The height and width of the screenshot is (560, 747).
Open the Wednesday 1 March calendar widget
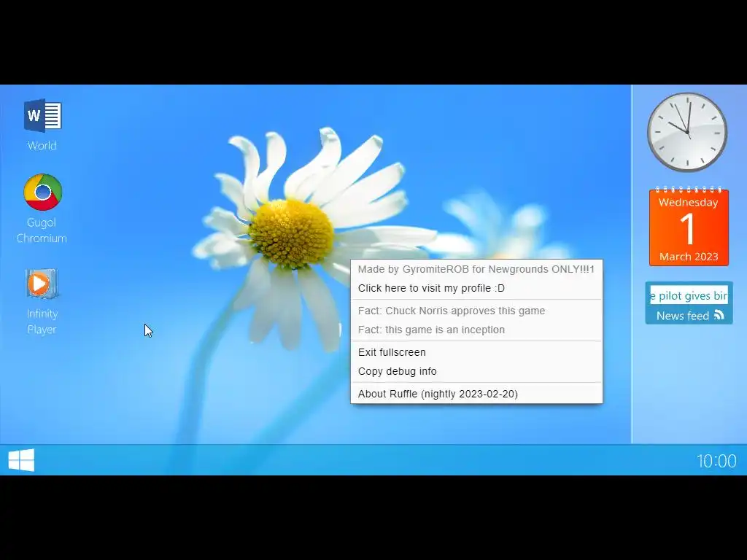click(689, 227)
